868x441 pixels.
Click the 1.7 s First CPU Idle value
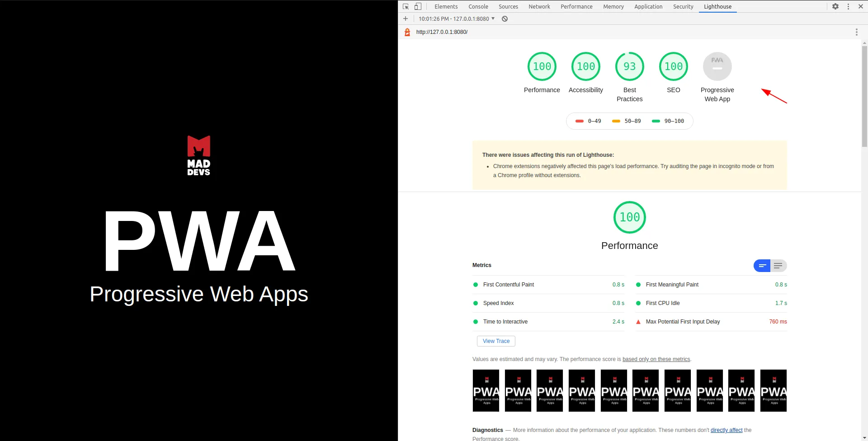(x=781, y=303)
